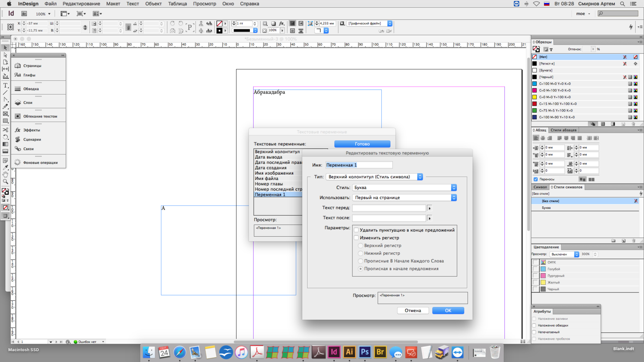Image resolution: width=644 pixels, height=362 pixels.
Task: Select the Type tool in the toolbox
Action: [x=6, y=85]
